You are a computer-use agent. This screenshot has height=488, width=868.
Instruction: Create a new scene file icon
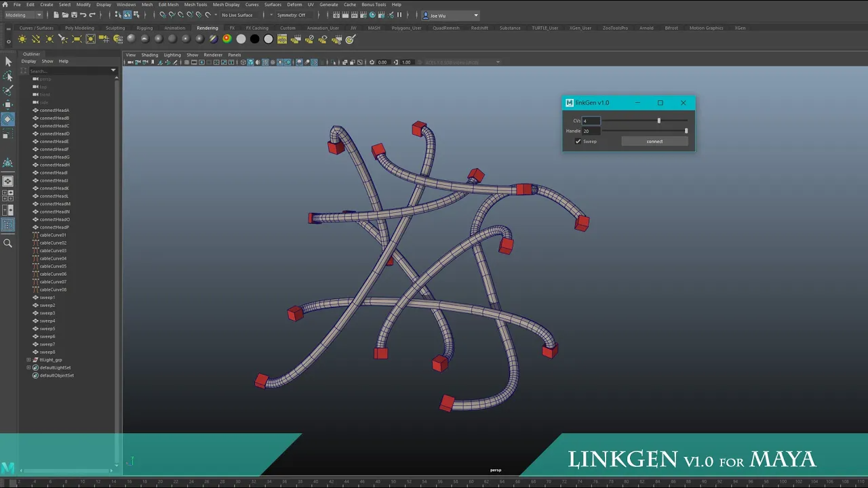point(57,15)
